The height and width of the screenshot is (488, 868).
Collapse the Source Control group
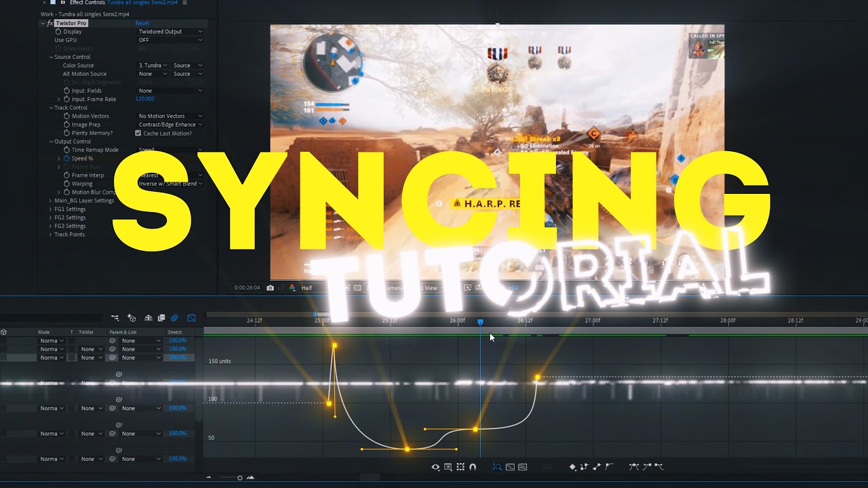point(51,57)
